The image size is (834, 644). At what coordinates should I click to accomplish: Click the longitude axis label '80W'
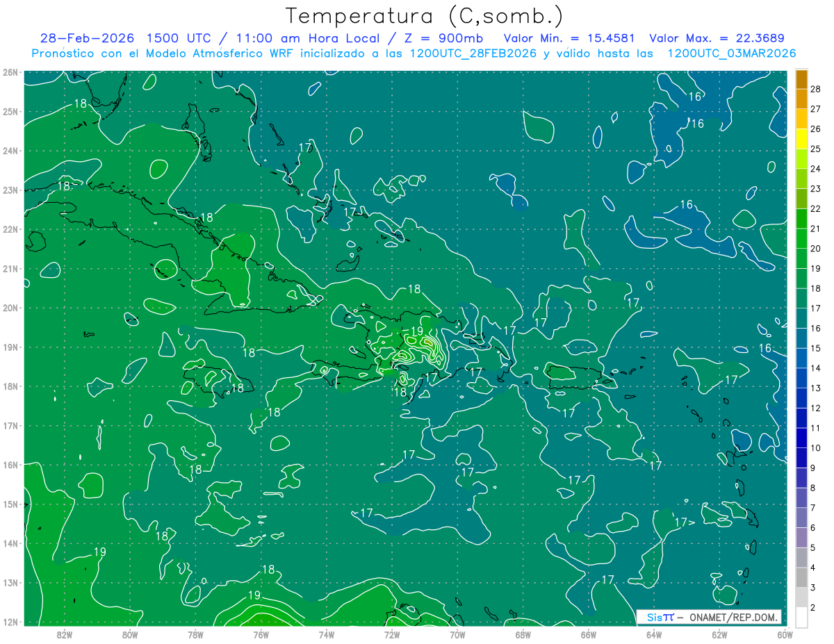(130, 634)
